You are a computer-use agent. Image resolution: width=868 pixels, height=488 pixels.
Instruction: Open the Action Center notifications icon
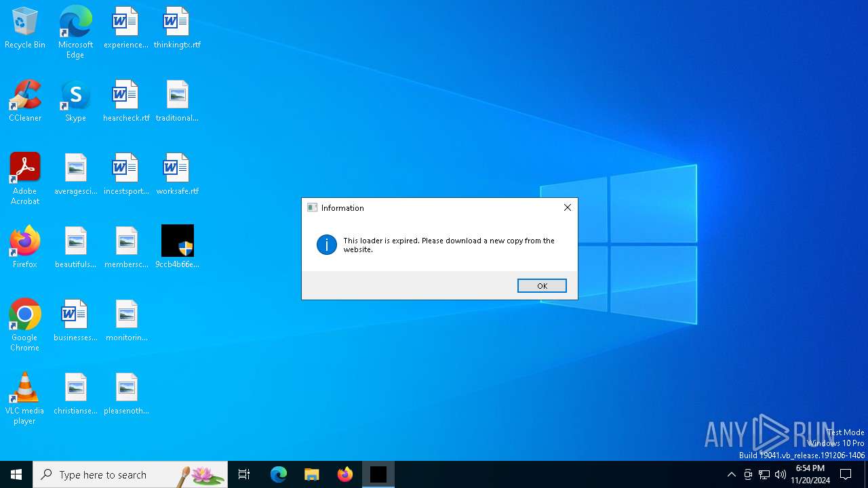point(846,474)
